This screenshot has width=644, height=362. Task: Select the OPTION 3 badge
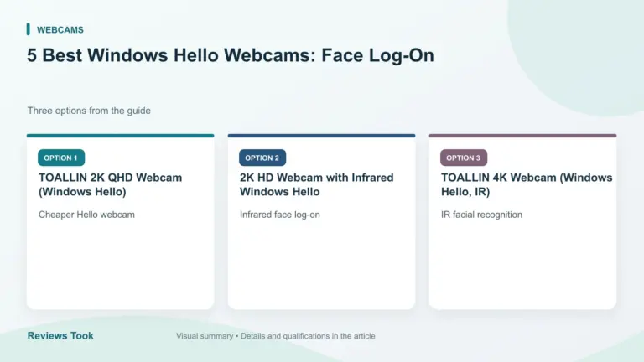click(464, 158)
